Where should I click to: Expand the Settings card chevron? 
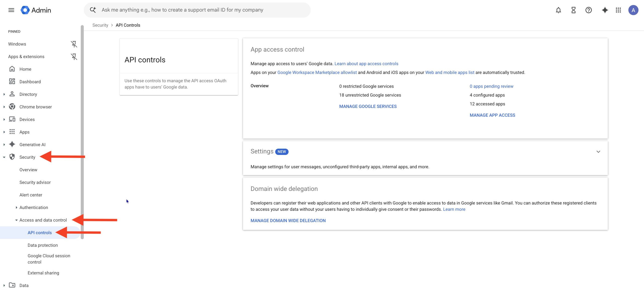click(x=598, y=152)
